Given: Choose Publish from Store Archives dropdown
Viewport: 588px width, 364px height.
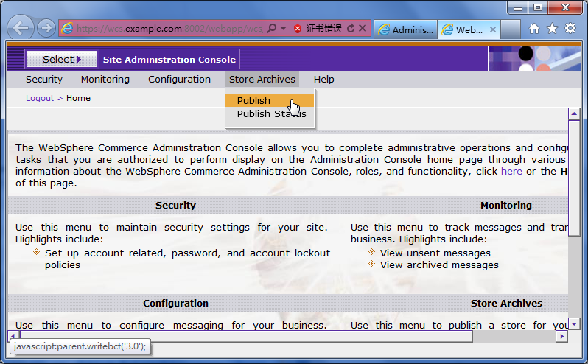Looking at the screenshot, I should [x=270, y=100].
